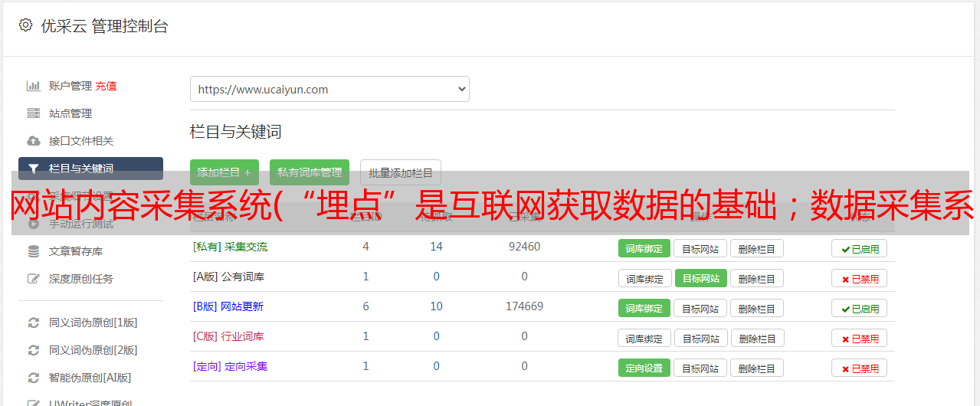Click the green 定向设置 button
Image resolution: width=980 pixels, height=406 pixels.
click(644, 368)
